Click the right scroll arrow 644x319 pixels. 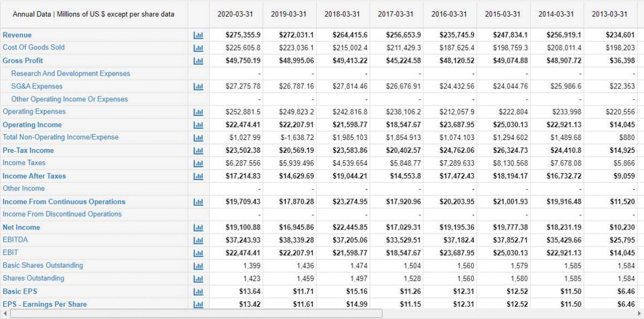pos(639,313)
